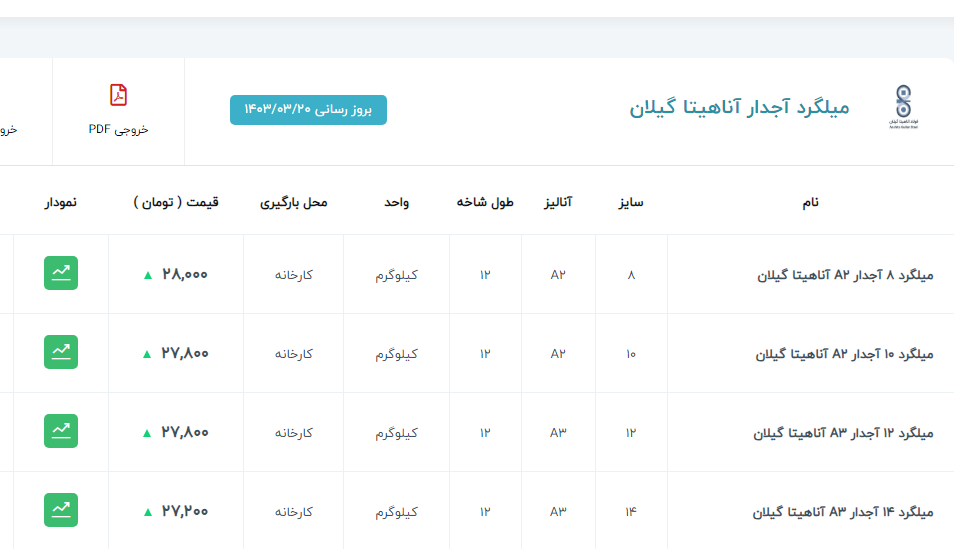Click the page title میلگرد آجدار آناهیتا گیلان
Screen dimensions: 954x549
click(x=739, y=107)
